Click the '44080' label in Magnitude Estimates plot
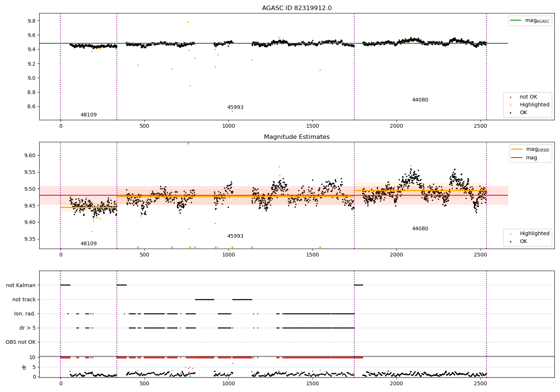Screen dimensions: 560x392 point(420,229)
